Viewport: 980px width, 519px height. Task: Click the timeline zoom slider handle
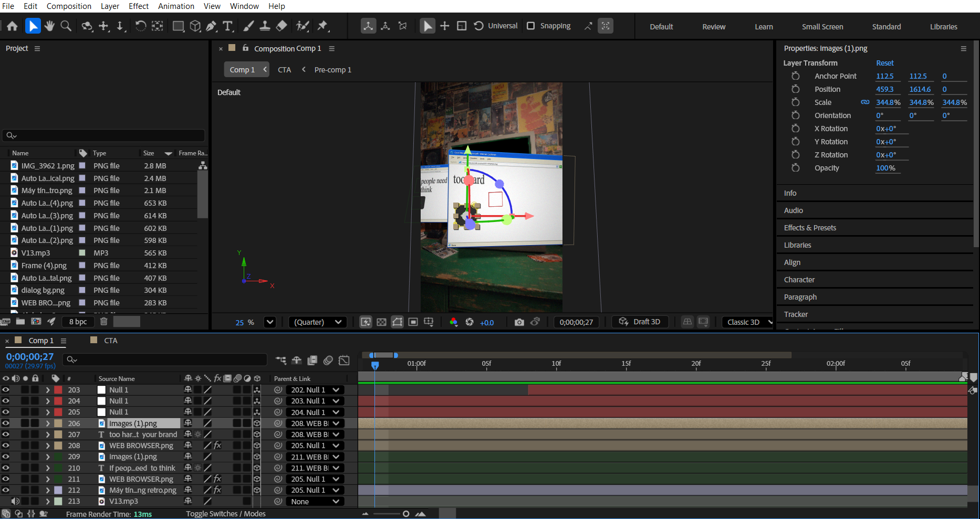406,514
